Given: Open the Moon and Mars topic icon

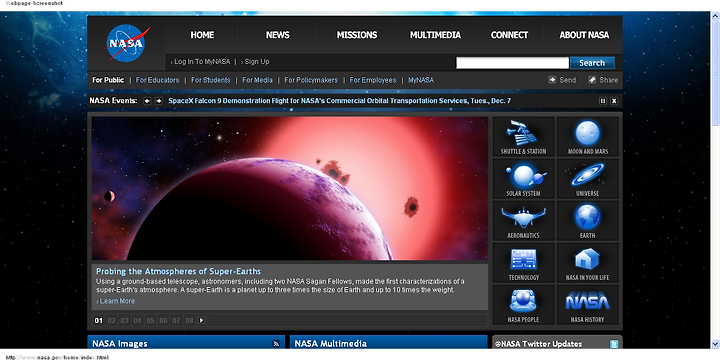Looking at the screenshot, I should pyautogui.click(x=587, y=137).
